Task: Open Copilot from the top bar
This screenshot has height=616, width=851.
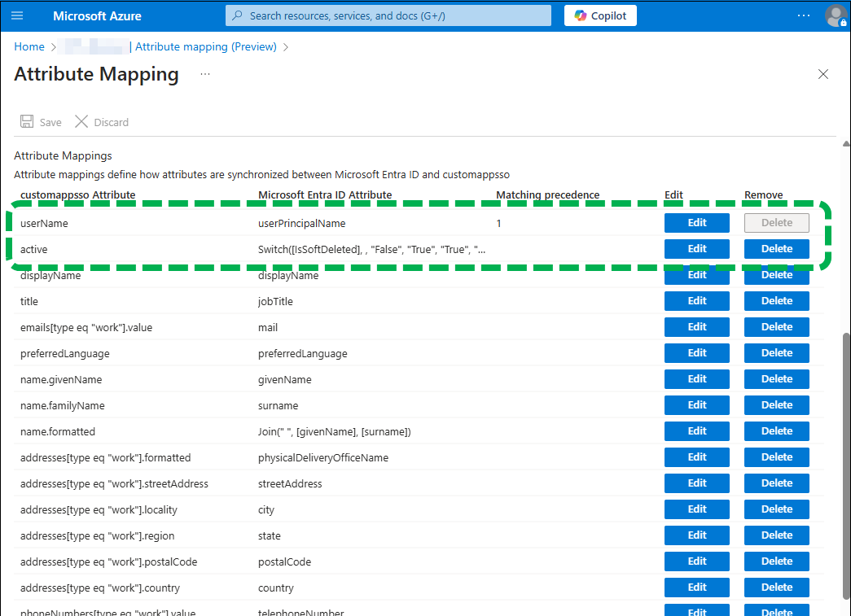Action: 600,15
